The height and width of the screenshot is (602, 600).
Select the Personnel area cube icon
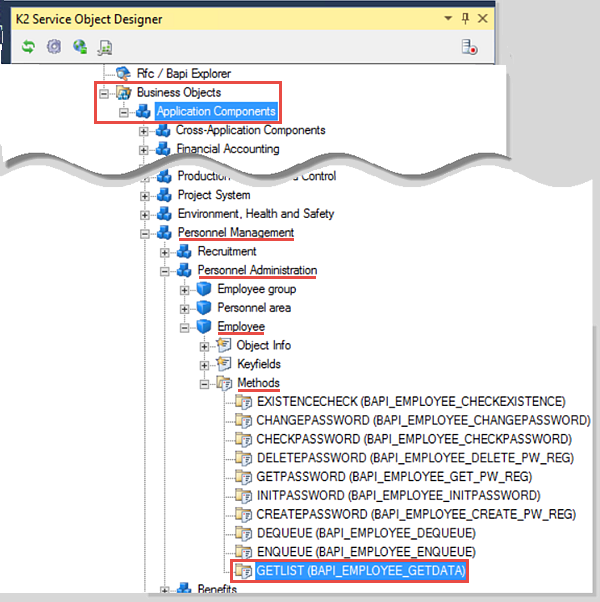click(x=204, y=308)
